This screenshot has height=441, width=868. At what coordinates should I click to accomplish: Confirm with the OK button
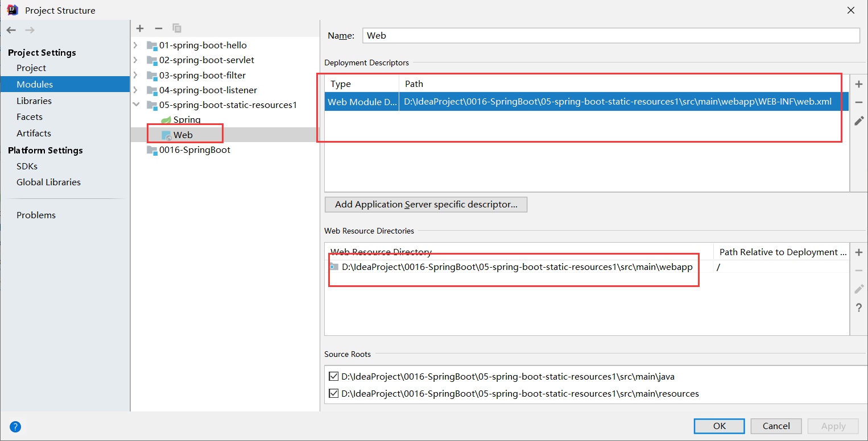720,426
